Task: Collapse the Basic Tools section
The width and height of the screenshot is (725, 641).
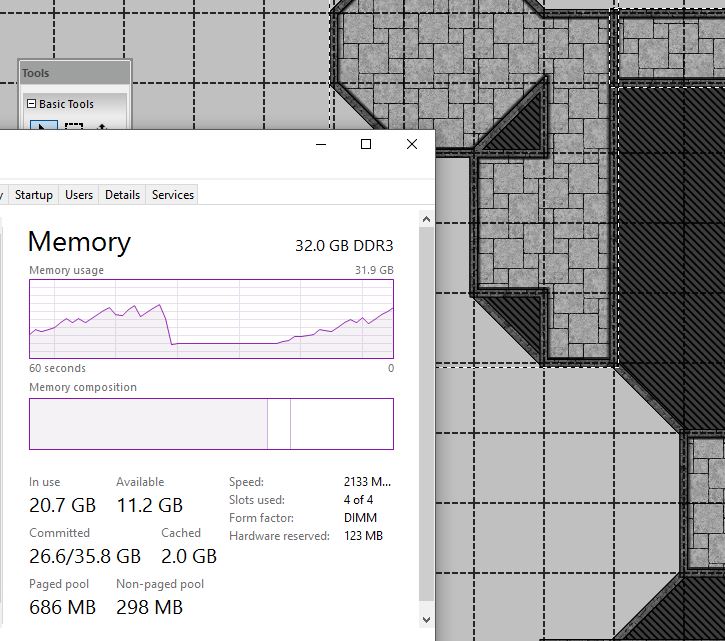Action: click(x=31, y=104)
